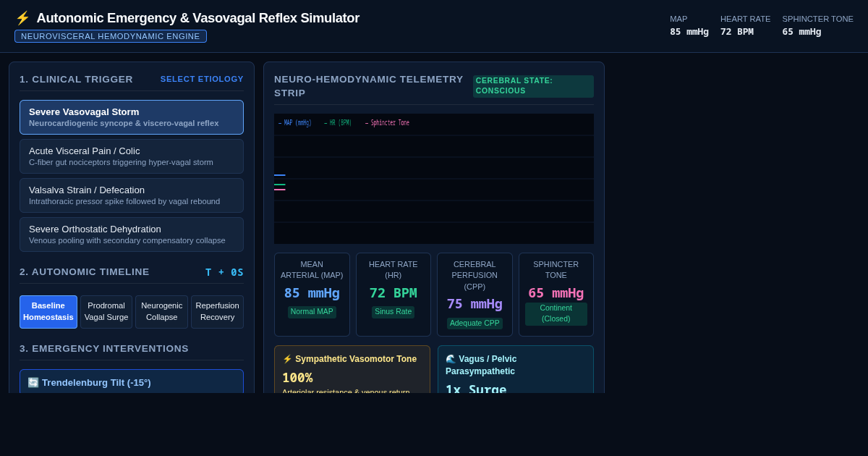Click Sympathetic Vasomotor Tone 100% panel
The image size is (868, 456).
click(352, 370)
